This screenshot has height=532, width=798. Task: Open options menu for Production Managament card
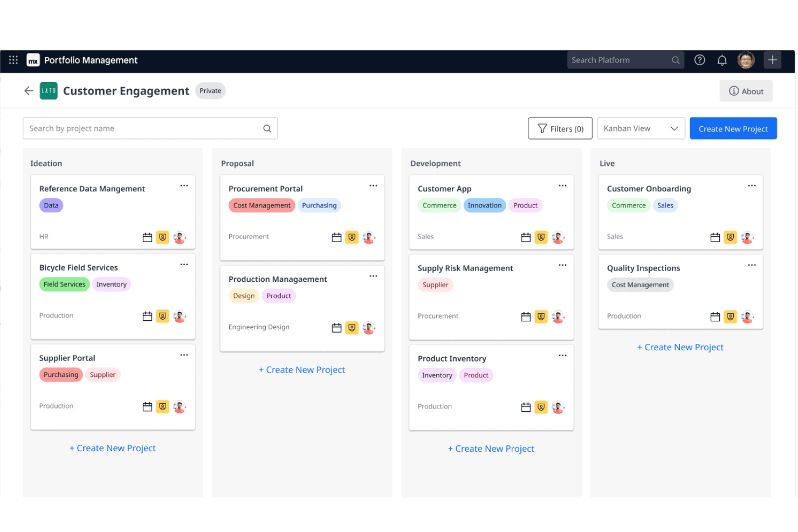[373, 276]
